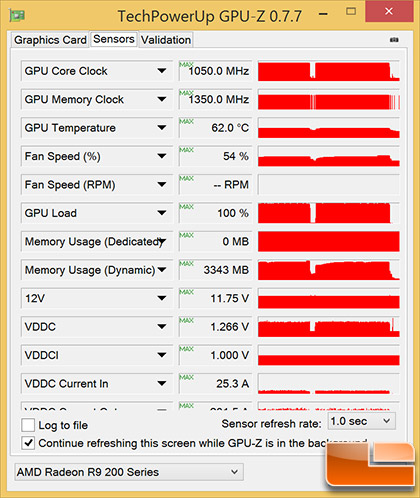Select the Sensors tab

[x=114, y=39]
